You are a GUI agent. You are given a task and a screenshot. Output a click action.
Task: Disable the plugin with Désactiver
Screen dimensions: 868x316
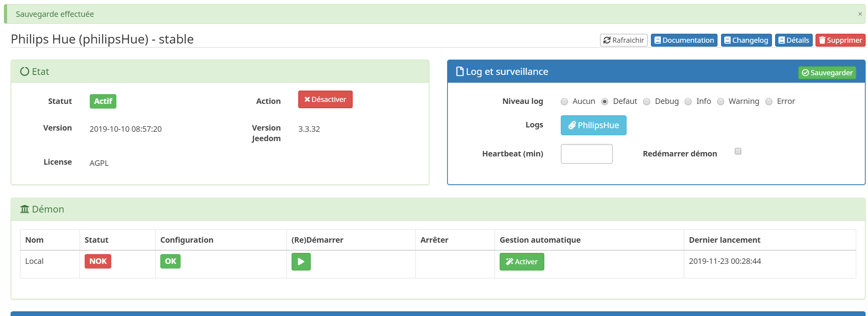coord(325,99)
